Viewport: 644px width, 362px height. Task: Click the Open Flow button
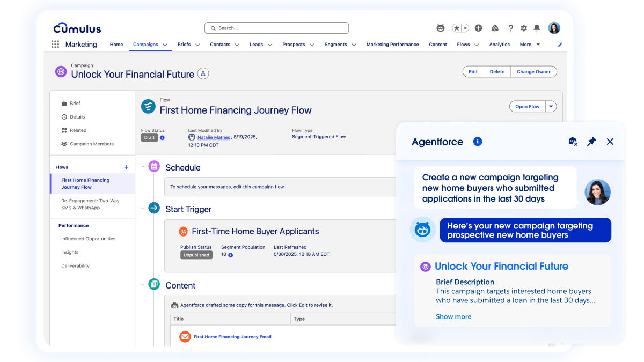527,106
